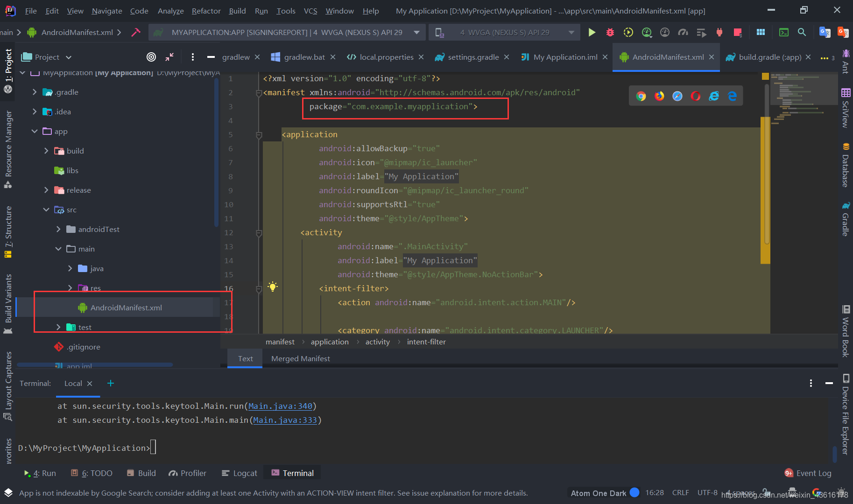Open preview in Firefox browser icon
The width and height of the screenshot is (853, 504).
coord(659,96)
